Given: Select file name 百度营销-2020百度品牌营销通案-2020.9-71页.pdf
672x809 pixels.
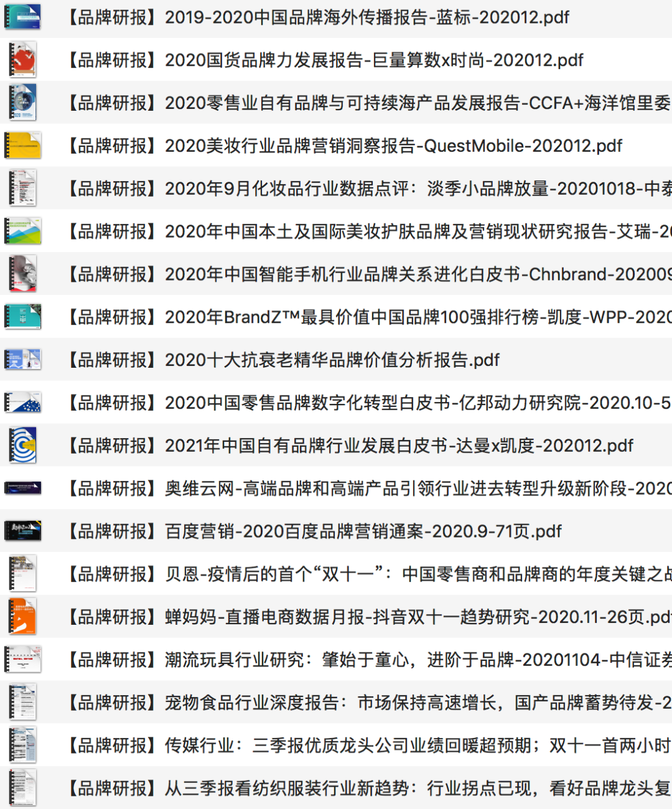Looking at the screenshot, I should point(313,531).
